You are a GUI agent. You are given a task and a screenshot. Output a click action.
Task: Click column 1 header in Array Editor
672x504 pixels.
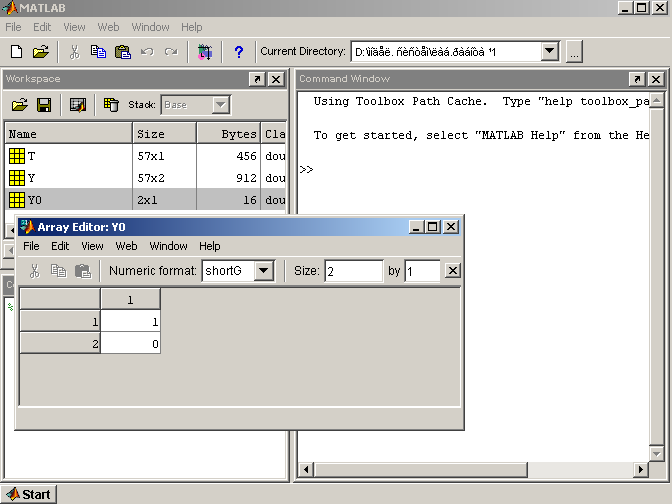(131, 300)
